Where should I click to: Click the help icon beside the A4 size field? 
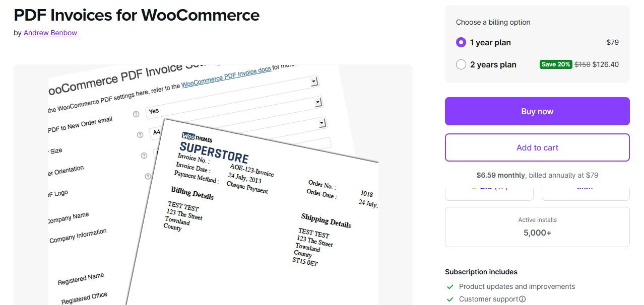point(140,135)
